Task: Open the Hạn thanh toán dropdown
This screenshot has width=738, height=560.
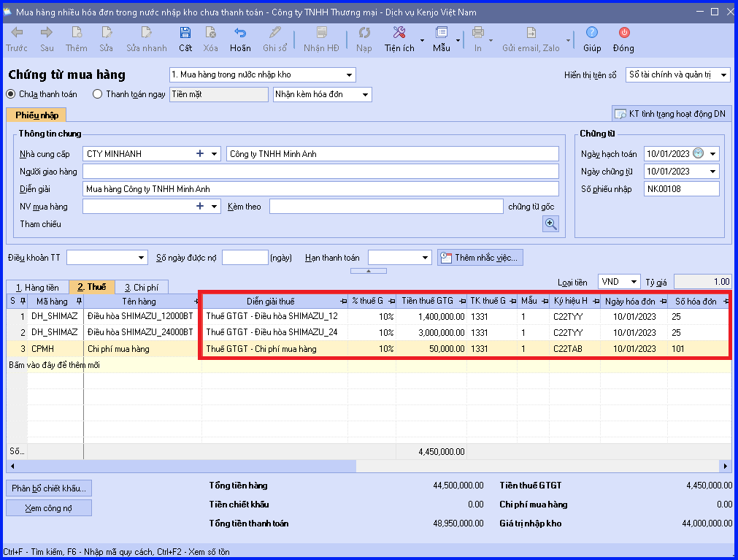Action: [425, 258]
